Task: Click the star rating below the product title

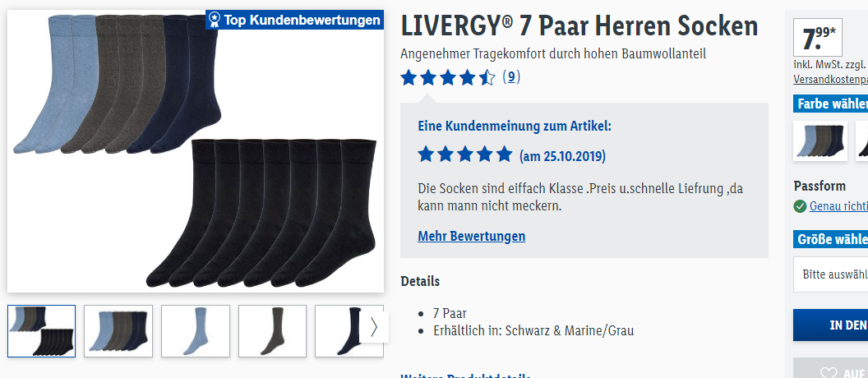Action: click(x=448, y=77)
